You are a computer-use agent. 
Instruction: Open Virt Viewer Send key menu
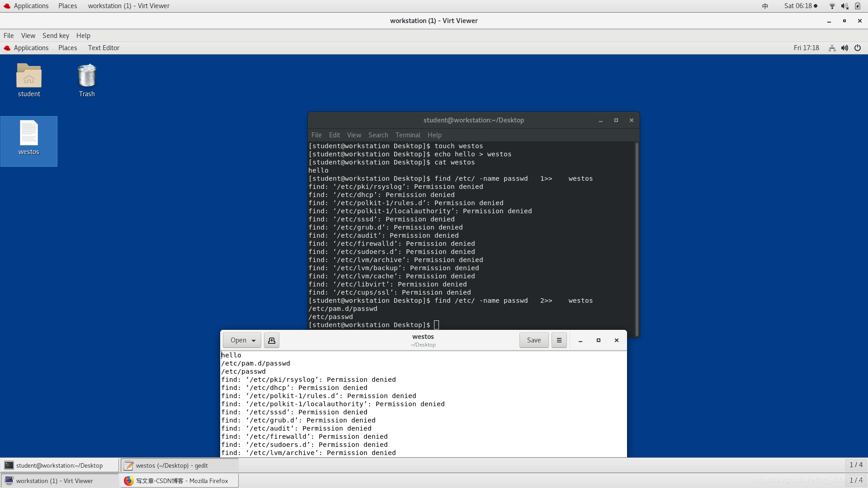(x=56, y=36)
